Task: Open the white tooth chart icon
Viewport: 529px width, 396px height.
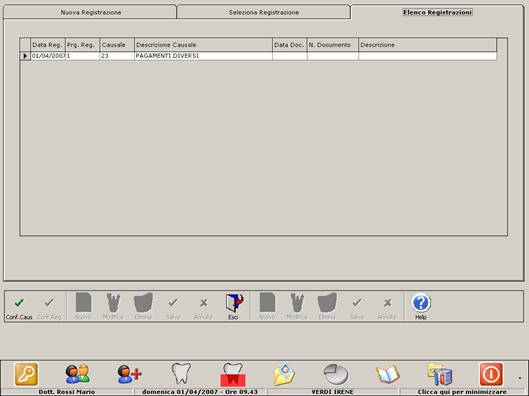Action: pos(181,374)
